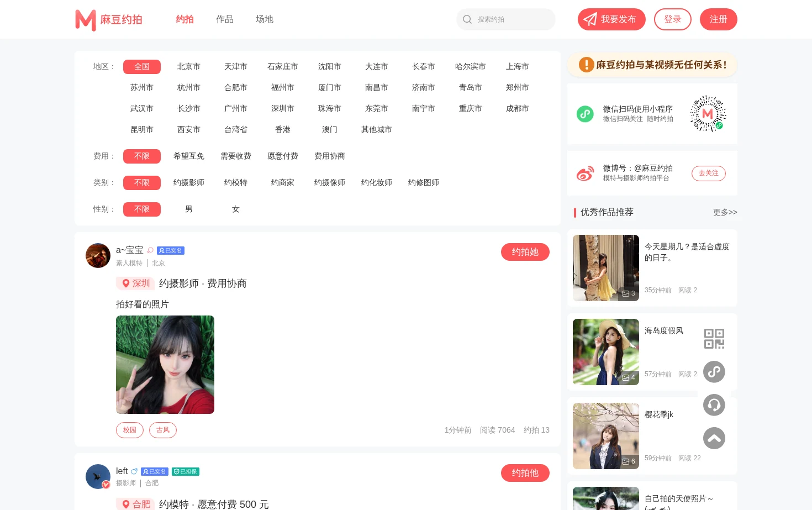Click the 合肥 location tag

[x=135, y=504]
